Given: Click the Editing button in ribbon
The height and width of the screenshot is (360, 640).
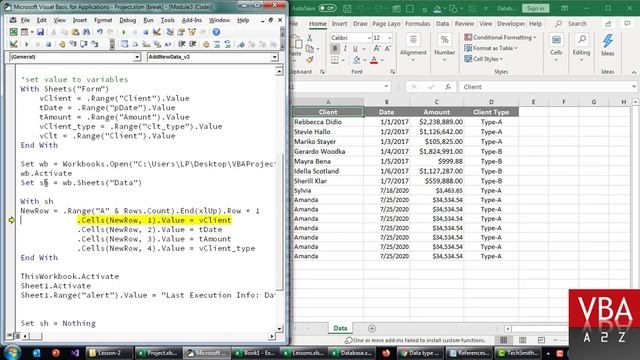Looking at the screenshot, I should 581,48.
